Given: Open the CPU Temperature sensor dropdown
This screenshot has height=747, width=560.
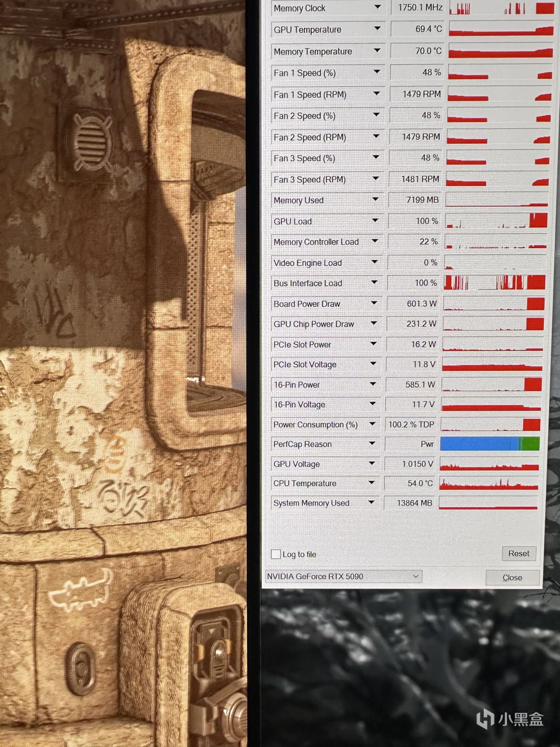Looking at the screenshot, I should (x=371, y=482).
